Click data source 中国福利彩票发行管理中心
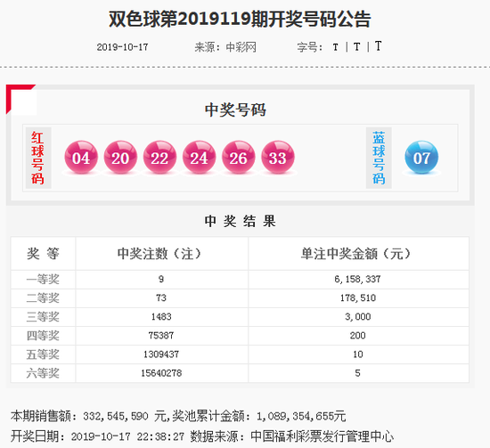 (x=323, y=436)
